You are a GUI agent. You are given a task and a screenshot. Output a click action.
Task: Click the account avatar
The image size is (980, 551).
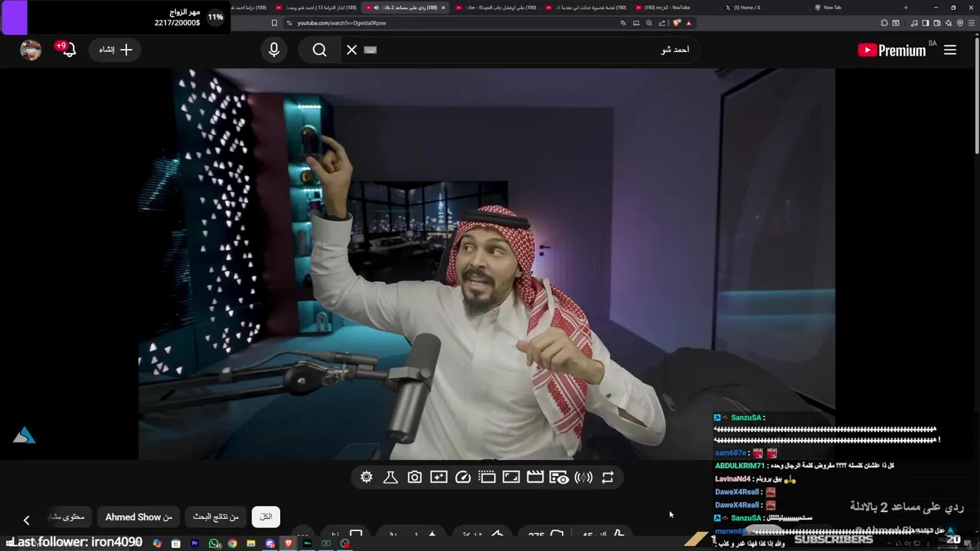(x=31, y=50)
